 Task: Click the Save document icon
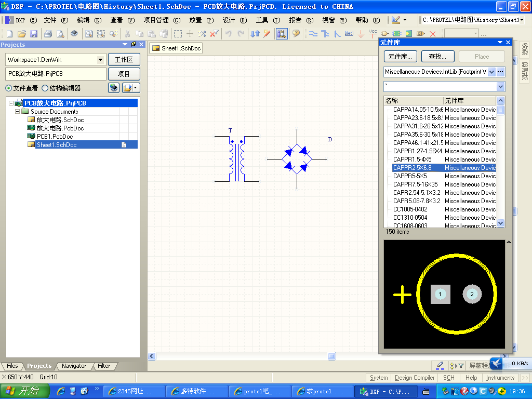34,34
